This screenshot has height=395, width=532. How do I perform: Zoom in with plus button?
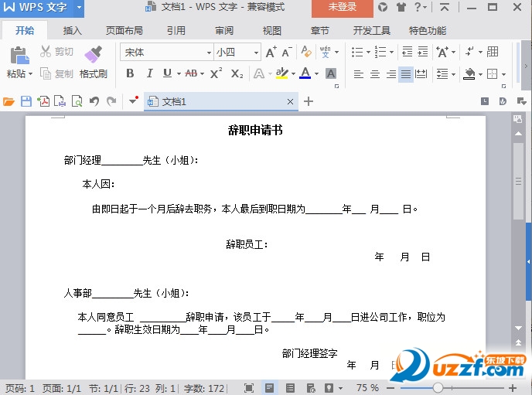coord(513,388)
